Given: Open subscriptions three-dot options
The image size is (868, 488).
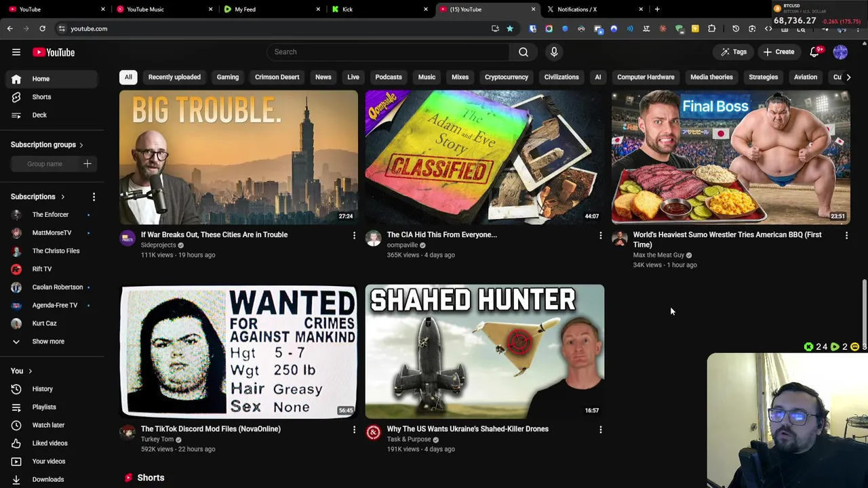Looking at the screenshot, I should click(94, 197).
